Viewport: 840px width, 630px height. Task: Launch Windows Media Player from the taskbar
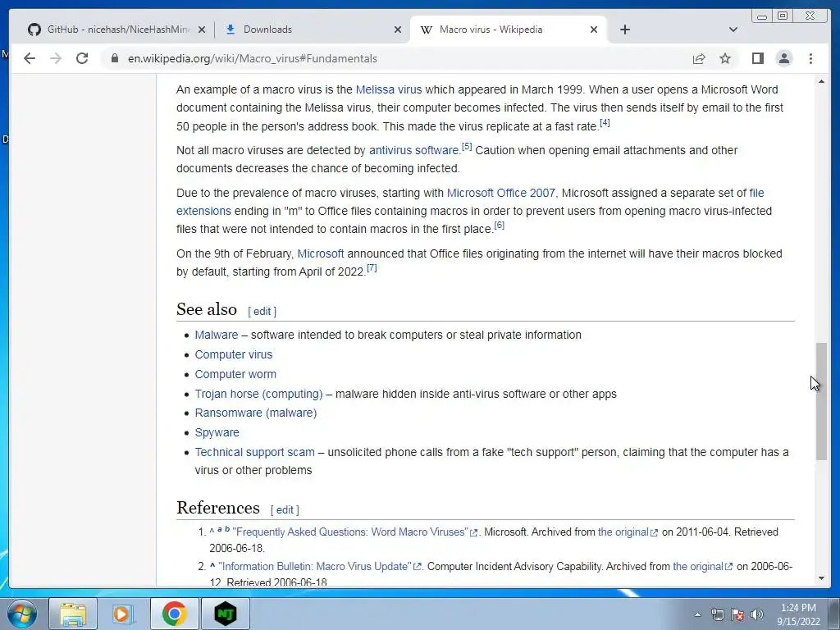pyautogui.click(x=123, y=614)
